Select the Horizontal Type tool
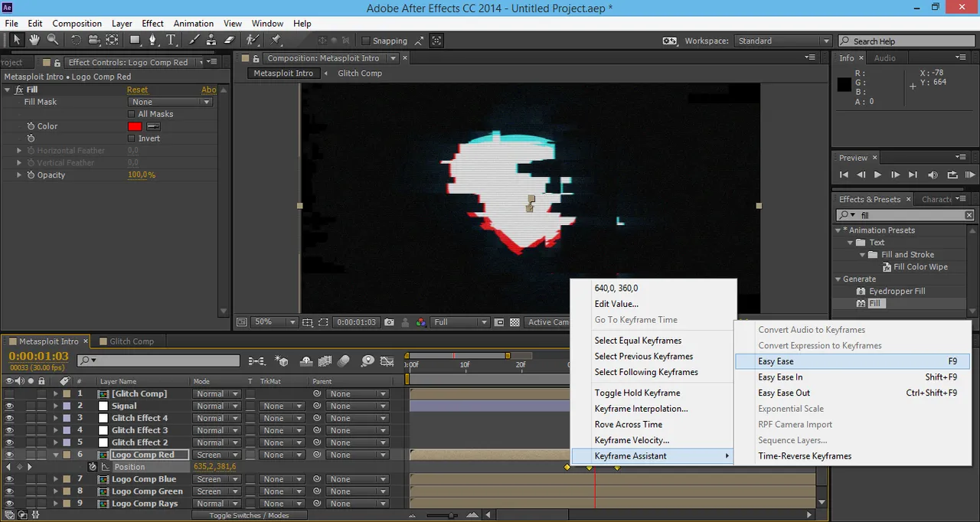The width and height of the screenshot is (980, 522). (171, 41)
